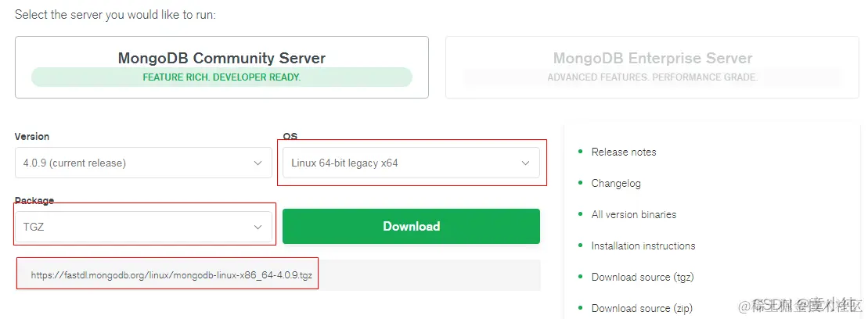This screenshot has height=319, width=868.
Task: Click Download source (zip) link
Action: tap(642, 308)
